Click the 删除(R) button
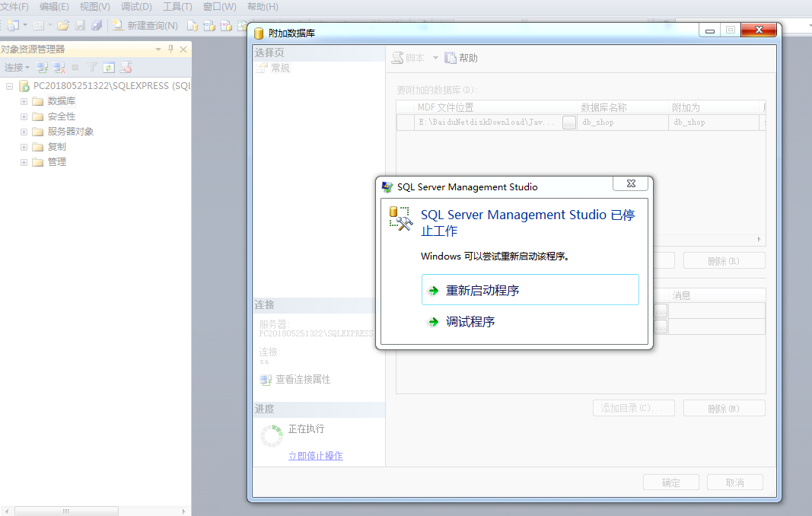 click(x=724, y=260)
